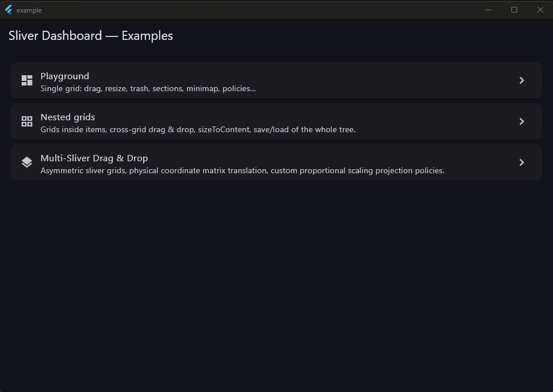Viewport: 553px width, 392px height.
Task: Click the Playground description about single grid
Action: click(x=148, y=88)
